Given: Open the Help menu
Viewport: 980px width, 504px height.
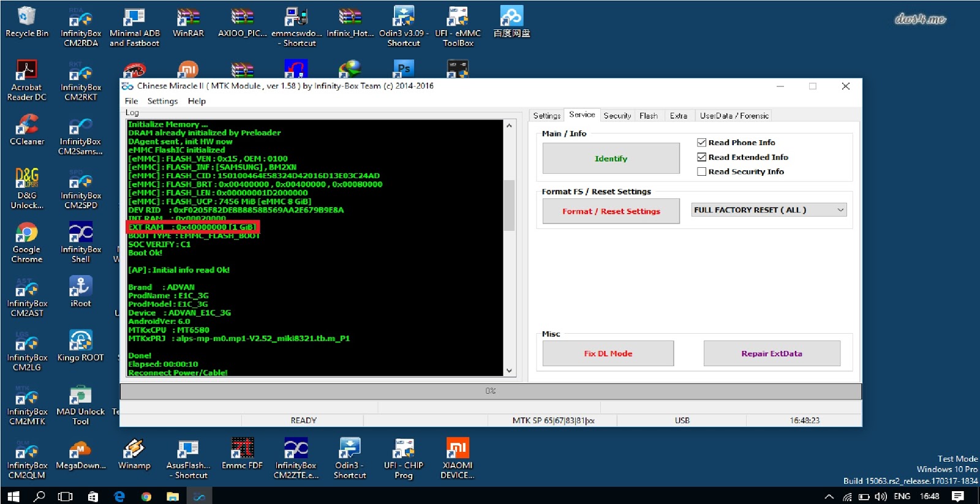Looking at the screenshot, I should pyautogui.click(x=197, y=101).
